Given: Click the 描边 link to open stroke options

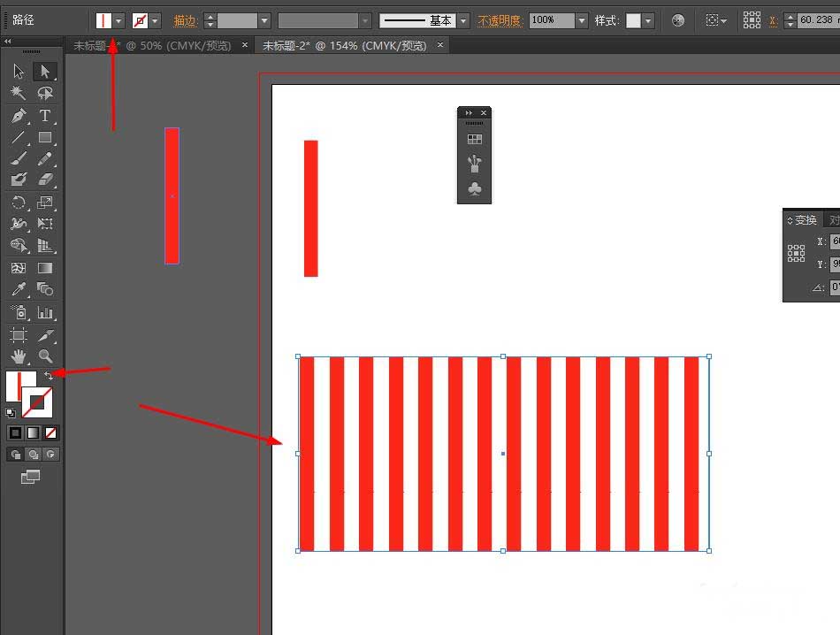Looking at the screenshot, I should [185, 19].
